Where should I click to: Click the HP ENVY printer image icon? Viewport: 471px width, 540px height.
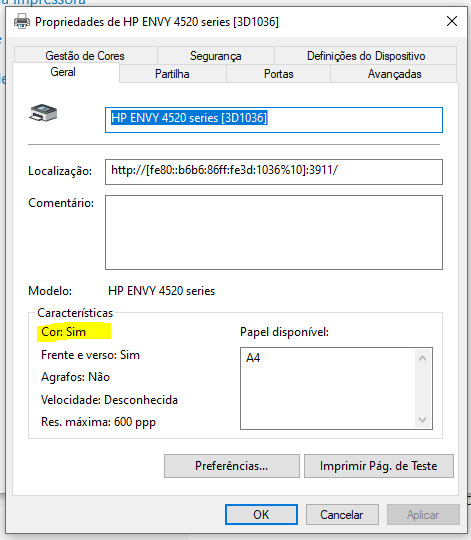(x=43, y=113)
